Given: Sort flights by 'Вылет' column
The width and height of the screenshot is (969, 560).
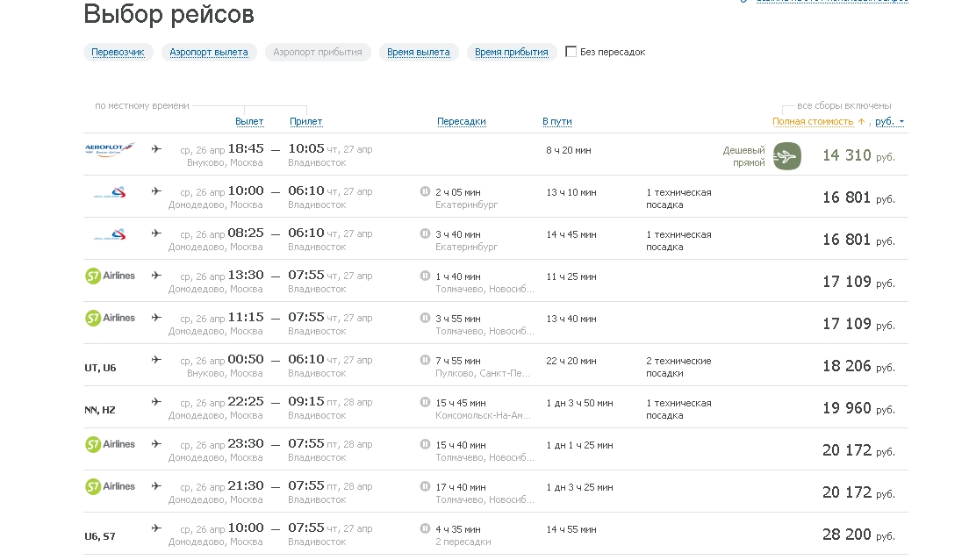Looking at the screenshot, I should (x=249, y=121).
